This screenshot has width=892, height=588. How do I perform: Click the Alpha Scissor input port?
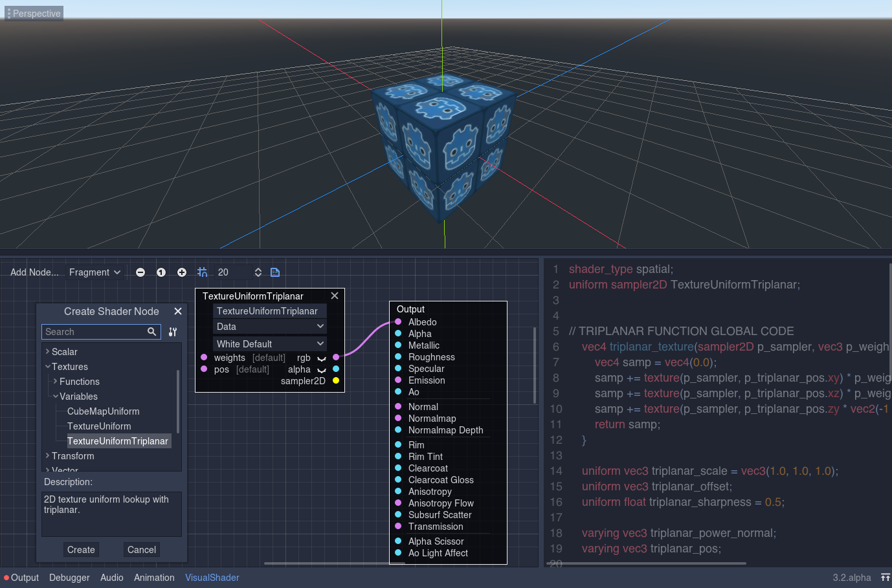tap(398, 541)
